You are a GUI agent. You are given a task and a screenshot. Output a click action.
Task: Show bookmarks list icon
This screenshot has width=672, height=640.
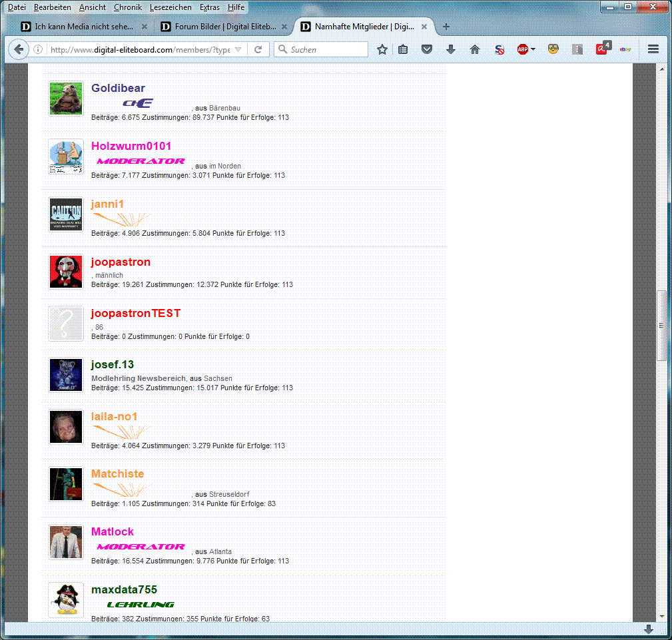[403, 50]
